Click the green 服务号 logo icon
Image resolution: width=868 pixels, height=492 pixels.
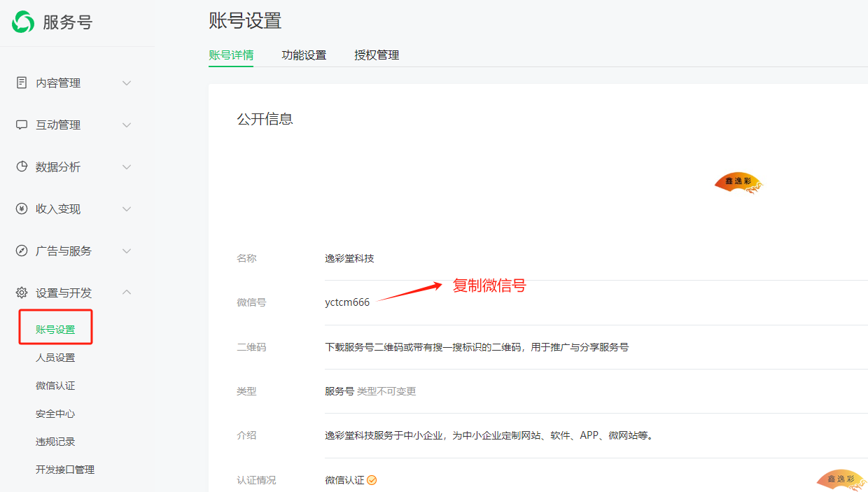tap(23, 22)
